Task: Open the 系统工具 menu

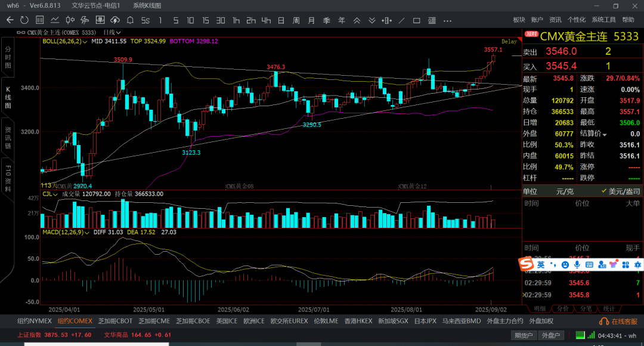Action: click(x=603, y=20)
